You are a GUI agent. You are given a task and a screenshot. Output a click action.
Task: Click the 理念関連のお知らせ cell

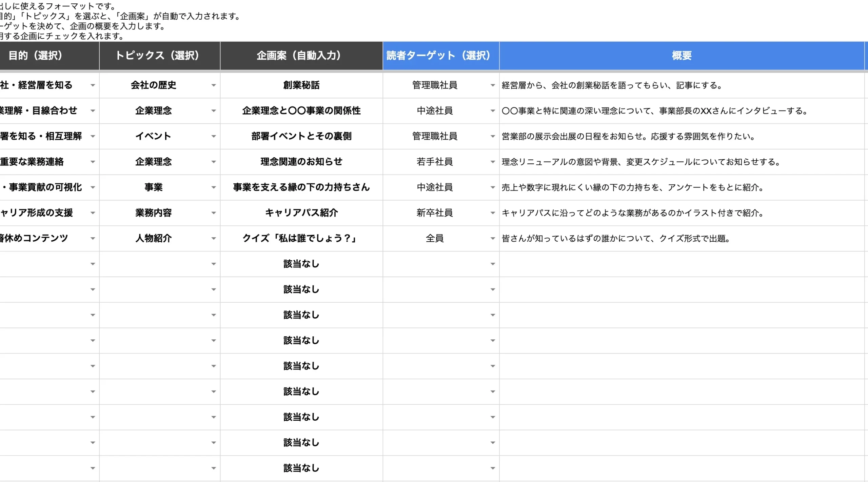[x=301, y=162]
